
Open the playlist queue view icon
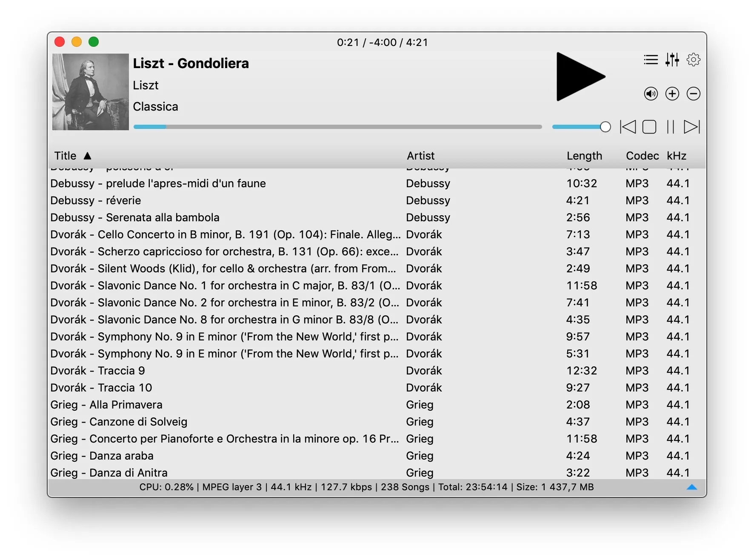pos(651,60)
